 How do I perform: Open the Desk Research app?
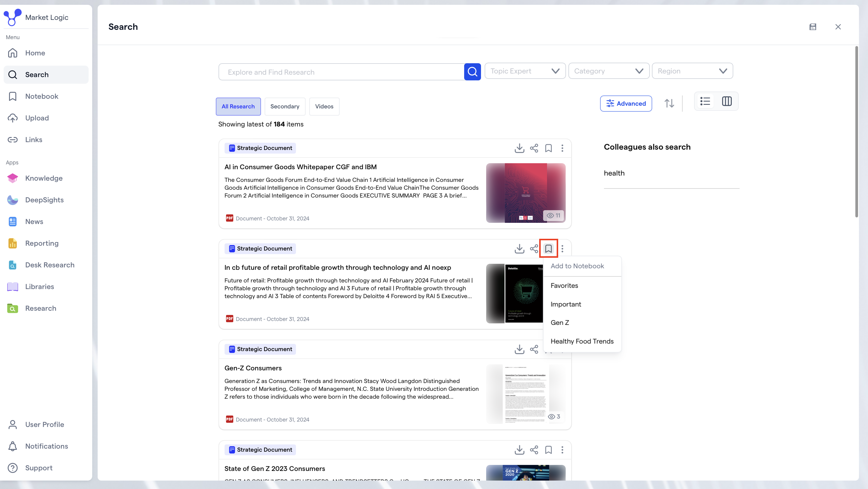46,265
